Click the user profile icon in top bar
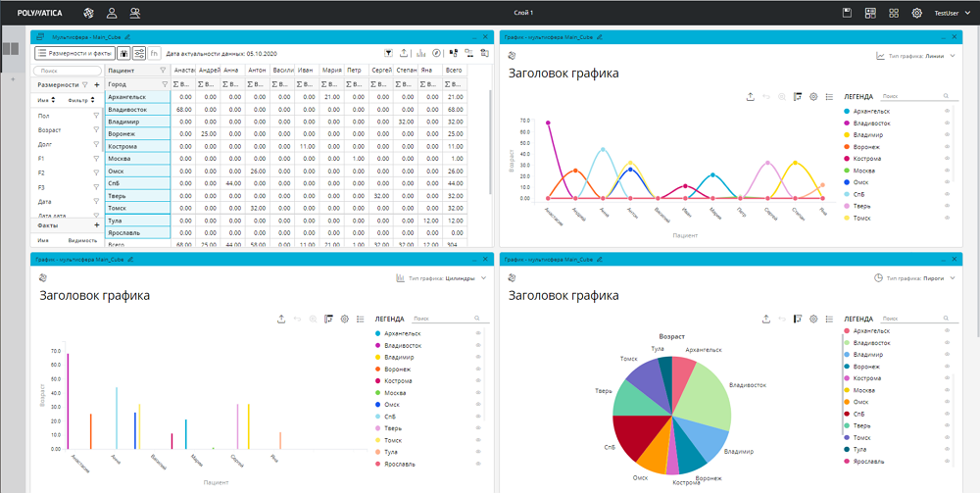Screen dimensions: 980x493 coord(112,13)
